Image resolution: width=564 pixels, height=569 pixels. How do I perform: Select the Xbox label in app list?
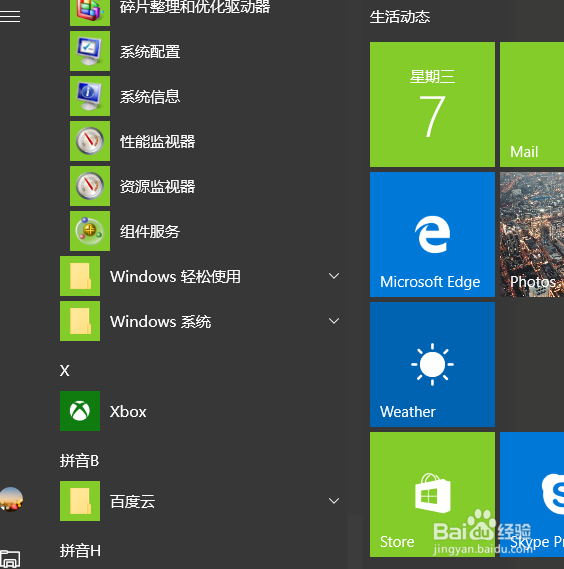(x=128, y=412)
